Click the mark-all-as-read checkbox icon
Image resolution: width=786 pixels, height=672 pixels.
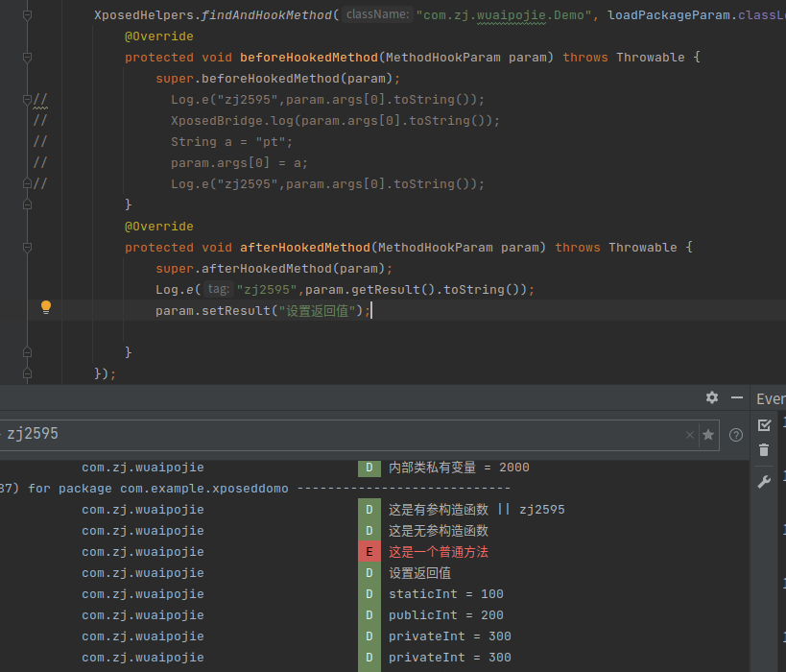tap(764, 425)
